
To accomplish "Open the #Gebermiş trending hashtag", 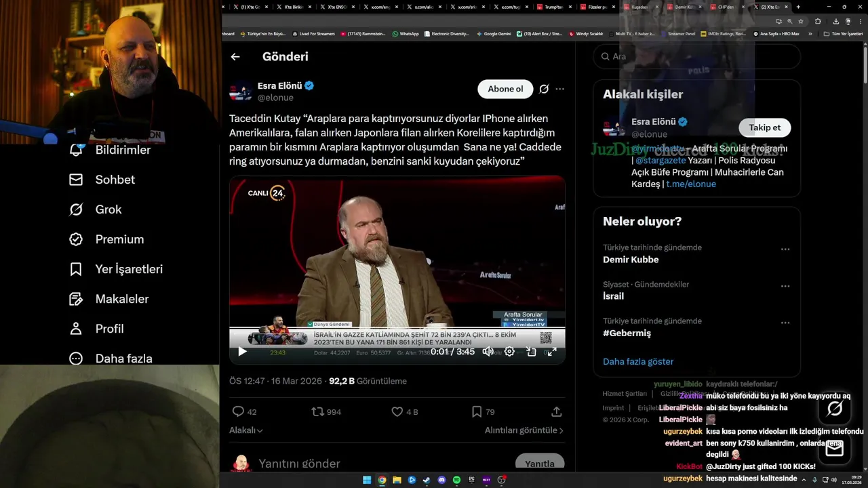I will 627,333.
